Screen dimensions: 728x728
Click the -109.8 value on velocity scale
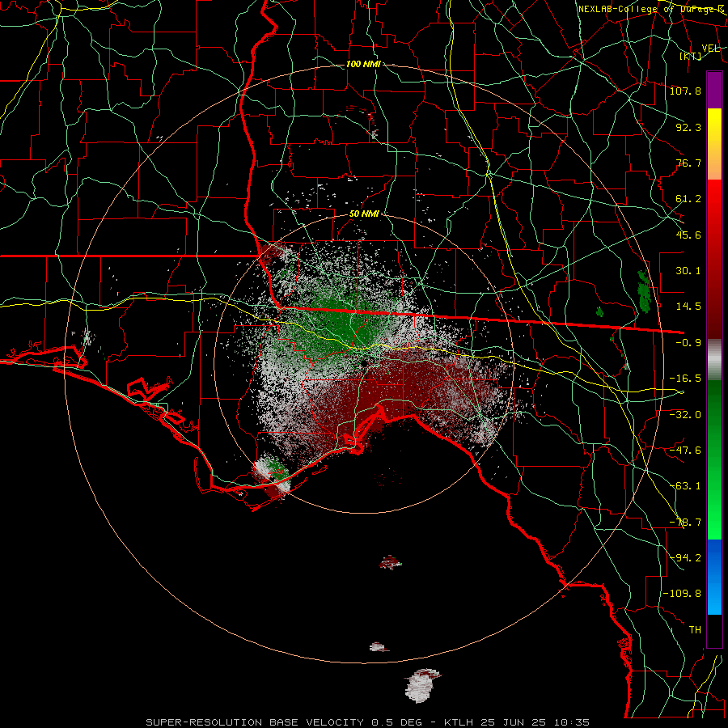click(683, 594)
